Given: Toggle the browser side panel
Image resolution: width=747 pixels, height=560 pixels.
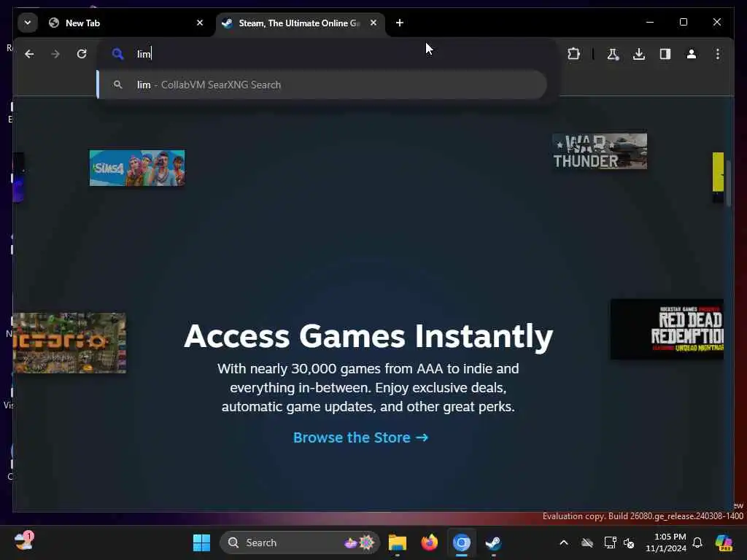Looking at the screenshot, I should (665, 54).
